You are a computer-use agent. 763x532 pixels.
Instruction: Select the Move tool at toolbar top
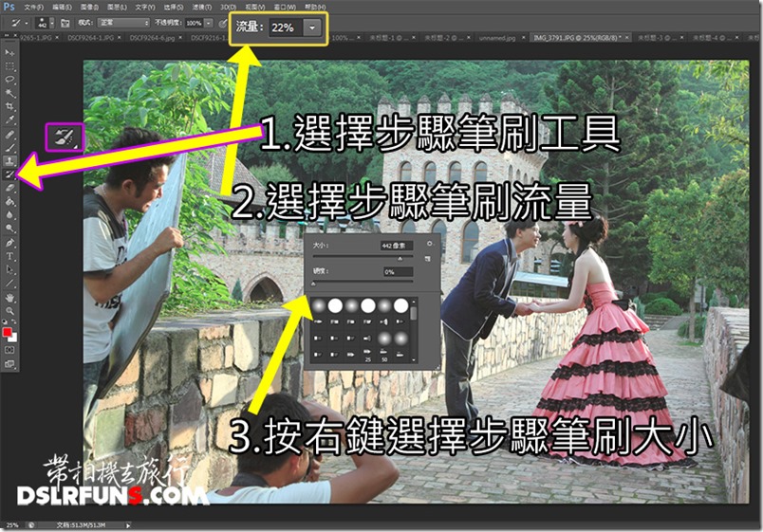tap(9, 53)
